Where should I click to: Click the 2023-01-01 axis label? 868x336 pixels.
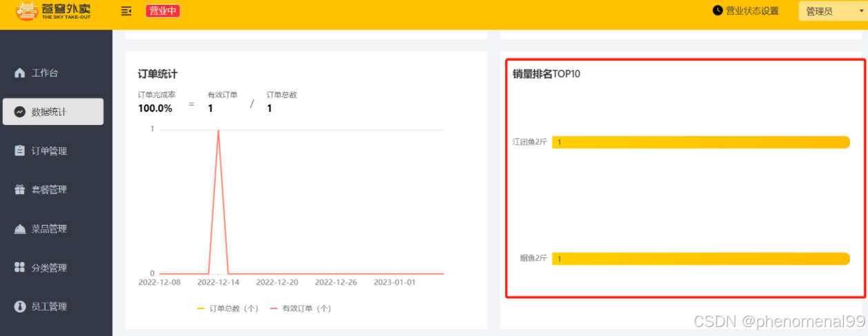(x=395, y=282)
